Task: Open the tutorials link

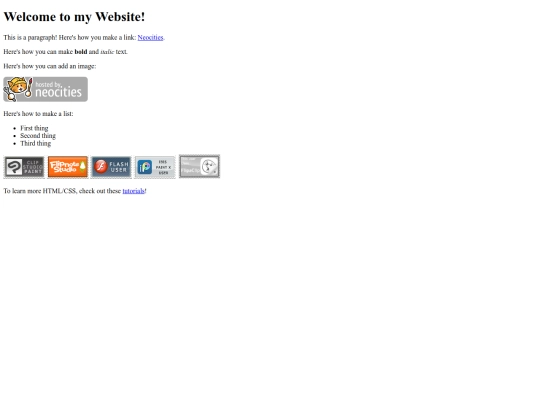Action: pos(134,191)
